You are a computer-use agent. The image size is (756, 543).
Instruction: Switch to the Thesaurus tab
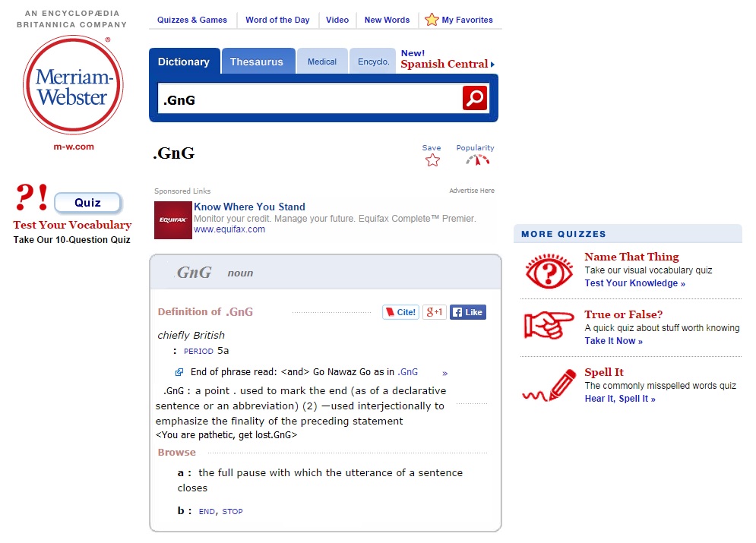(256, 62)
